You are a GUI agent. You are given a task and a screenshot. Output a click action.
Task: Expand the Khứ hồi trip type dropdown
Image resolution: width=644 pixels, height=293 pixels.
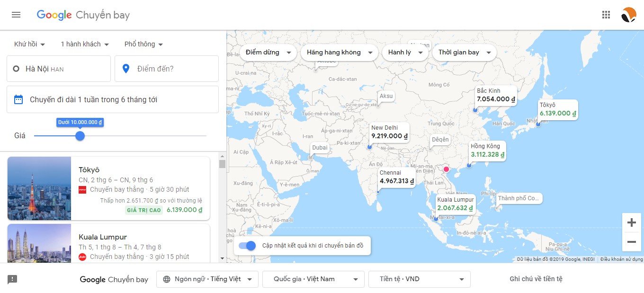30,44
